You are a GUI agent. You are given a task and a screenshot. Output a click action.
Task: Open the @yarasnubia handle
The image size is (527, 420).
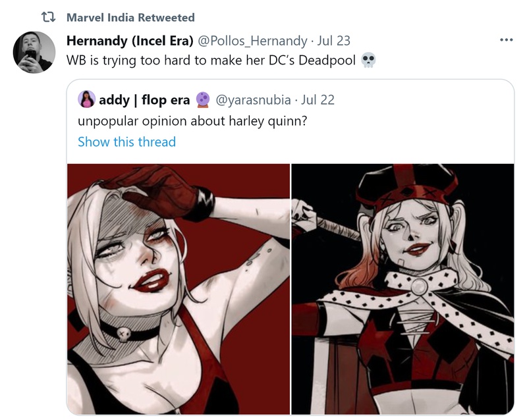253,100
